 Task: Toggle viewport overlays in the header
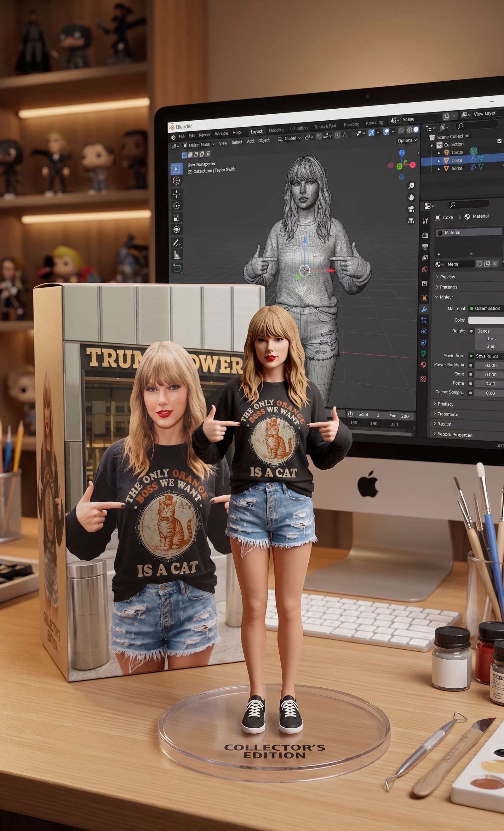click(x=386, y=132)
